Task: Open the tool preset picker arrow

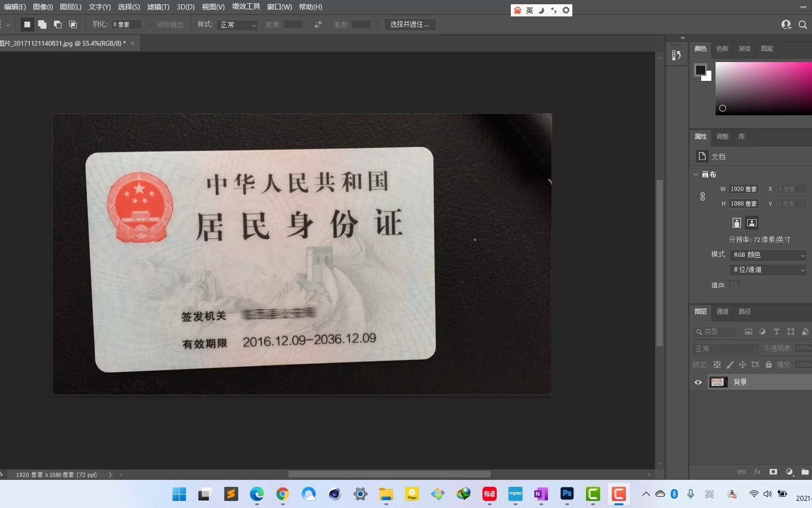Action: [x=8, y=24]
